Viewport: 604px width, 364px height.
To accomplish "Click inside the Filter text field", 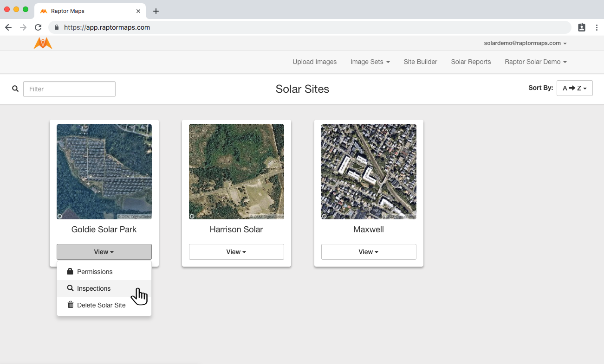I will pos(69,89).
